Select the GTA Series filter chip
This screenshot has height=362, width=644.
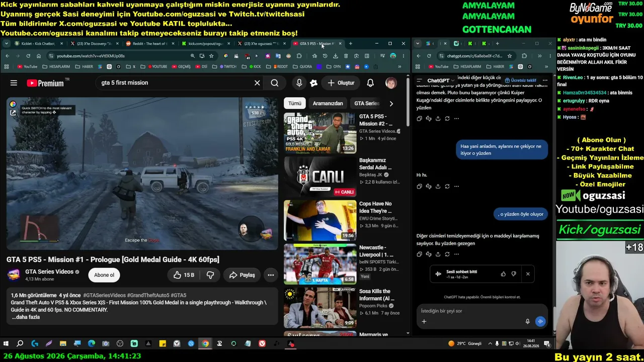(367, 104)
